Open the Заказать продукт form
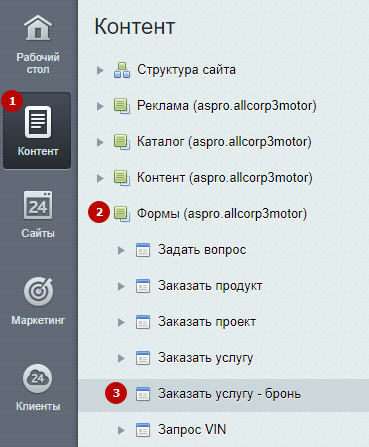The width and height of the screenshot is (369, 447). (x=210, y=286)
